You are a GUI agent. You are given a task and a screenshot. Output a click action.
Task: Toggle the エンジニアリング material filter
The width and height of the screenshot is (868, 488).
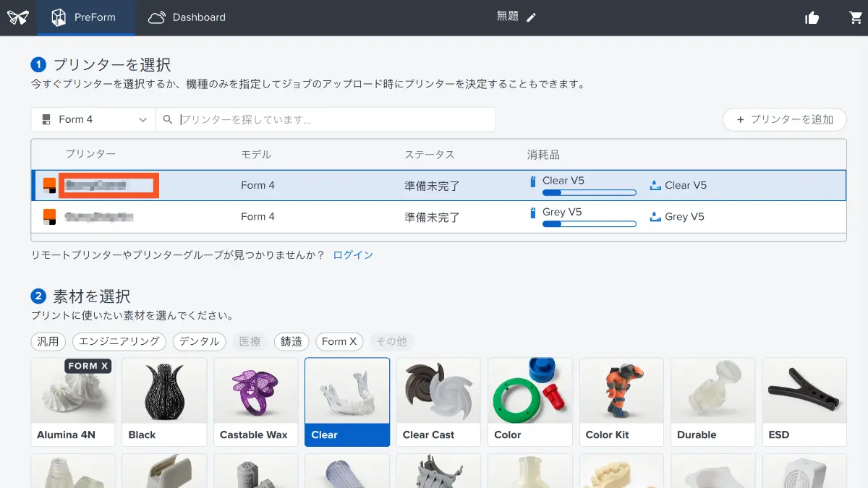119,341
